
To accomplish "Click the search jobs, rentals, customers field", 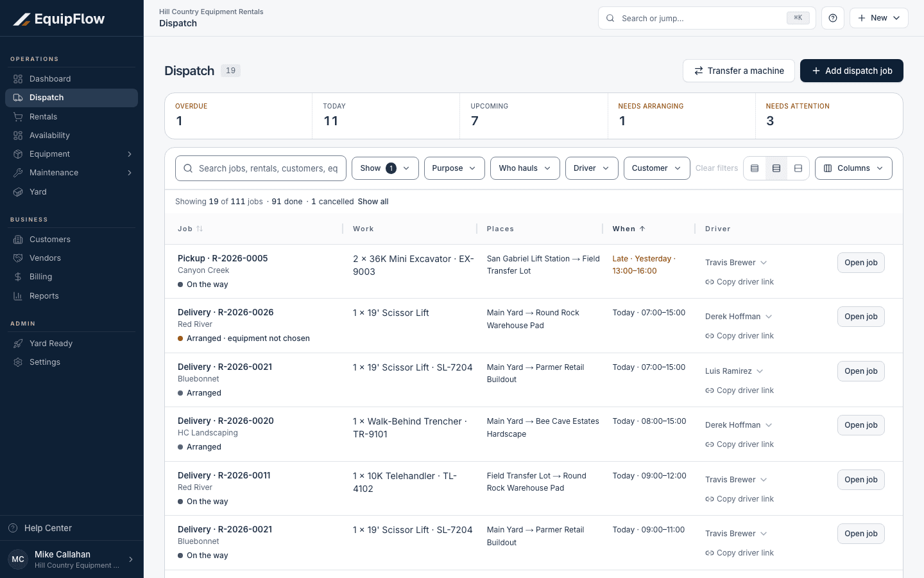I will (261, 168).
